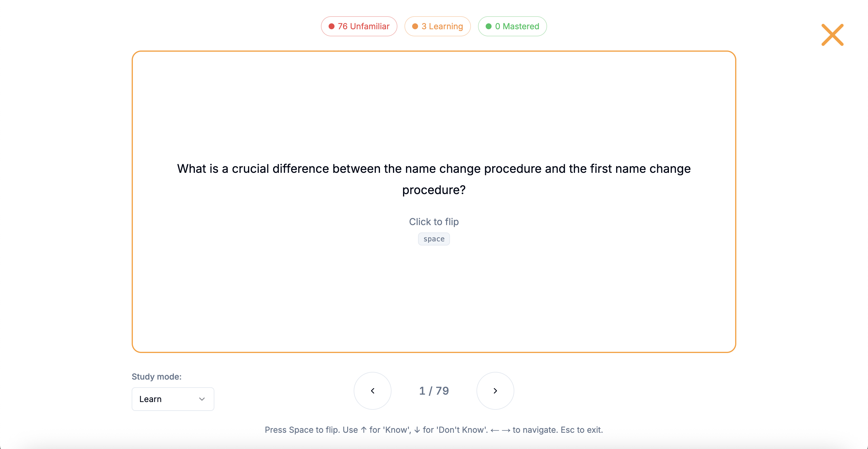Click the green Mastered status dot
The image size is (868, 449).
489,26
